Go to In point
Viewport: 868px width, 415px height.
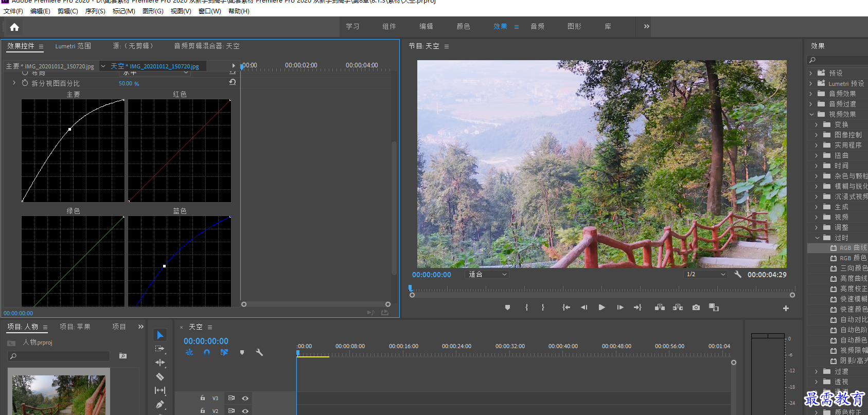[x=566, y=308]
